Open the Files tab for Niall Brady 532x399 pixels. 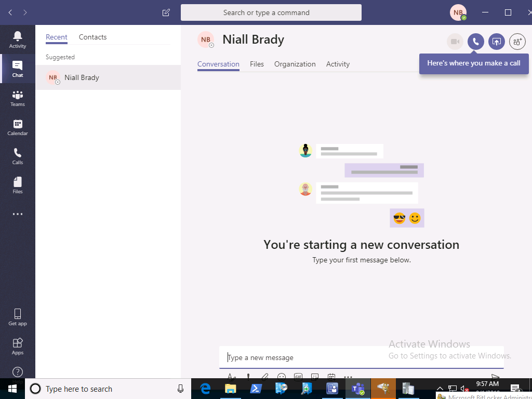click(257, 64)
